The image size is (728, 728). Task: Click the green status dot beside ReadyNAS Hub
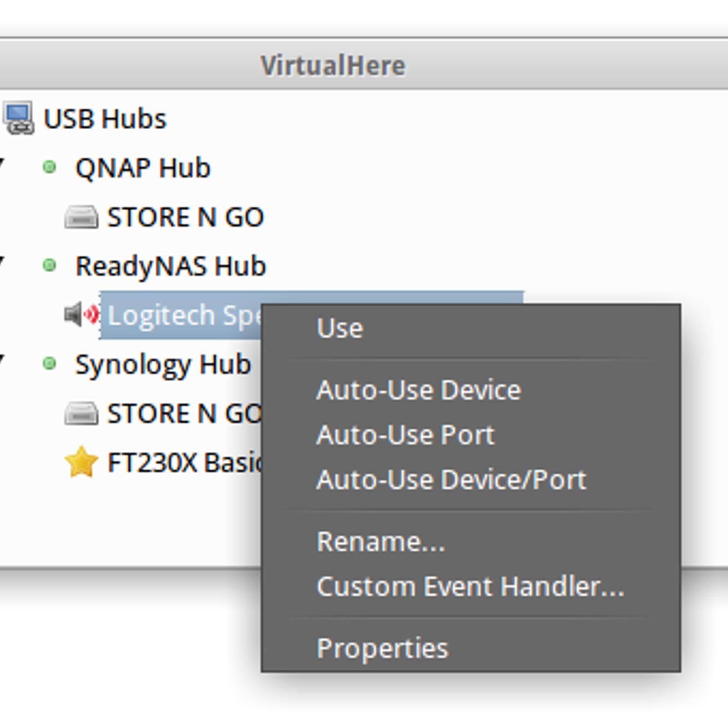tap(49, 265)
